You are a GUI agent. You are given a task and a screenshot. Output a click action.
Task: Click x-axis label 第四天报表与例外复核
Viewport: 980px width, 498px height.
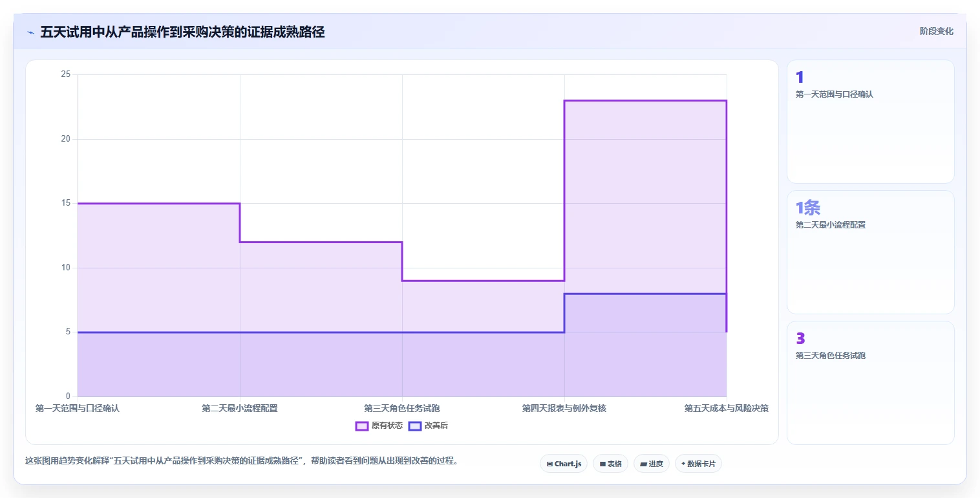(x=564, y=408)
